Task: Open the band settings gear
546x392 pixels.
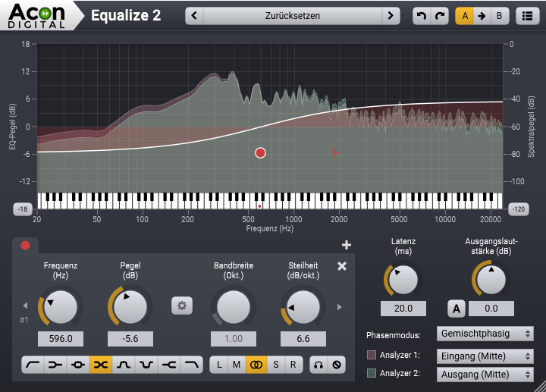Action: [x=182, y=306]
